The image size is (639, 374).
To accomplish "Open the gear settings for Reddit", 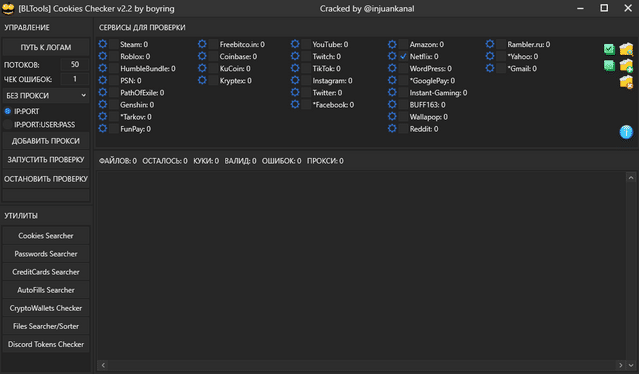I will point(392,129).
